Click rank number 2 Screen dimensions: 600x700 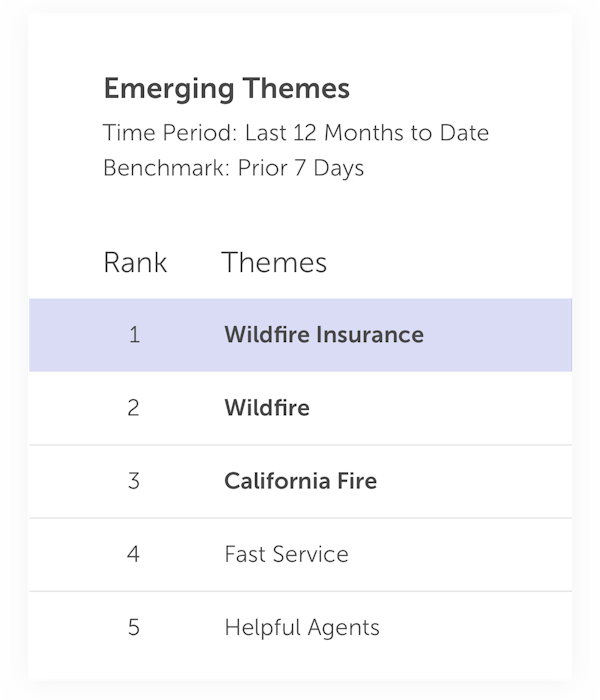coord(133,408)
